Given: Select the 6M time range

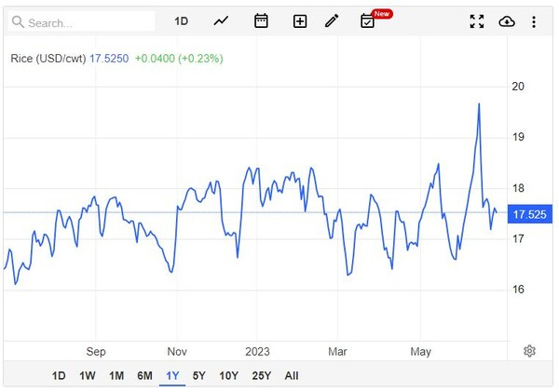Looking at the screenshot, I should pyautogui.click(x=144, y=376).
